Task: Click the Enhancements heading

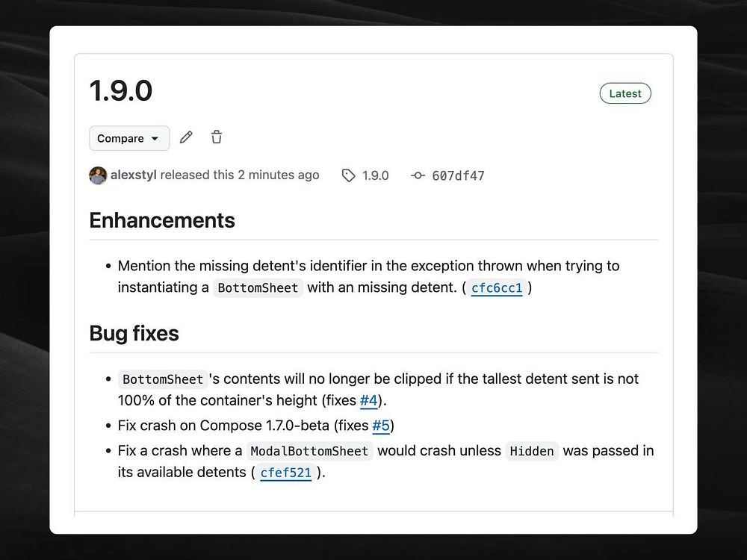Action: [162, 220]
